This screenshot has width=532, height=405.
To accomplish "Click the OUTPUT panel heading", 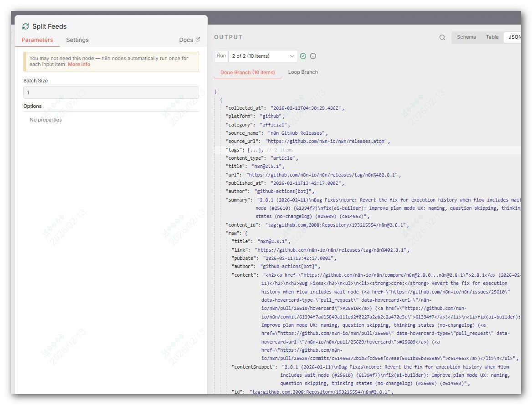I will pos(228,37).
